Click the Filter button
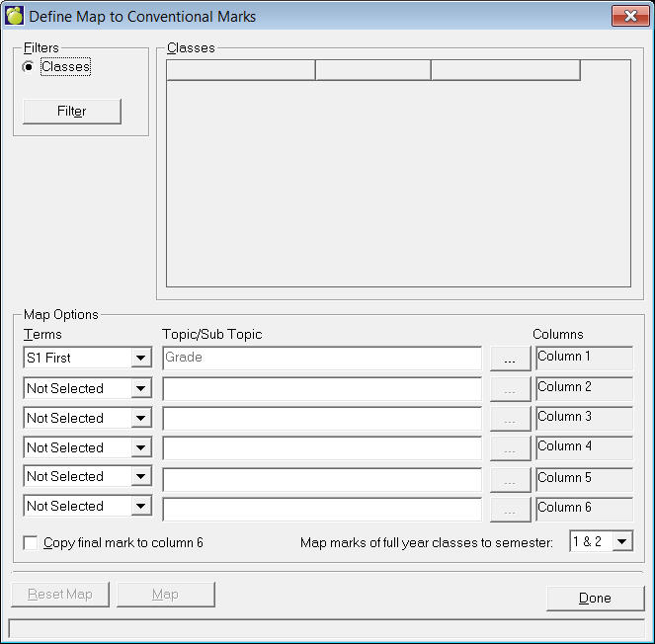 (72, 112)
